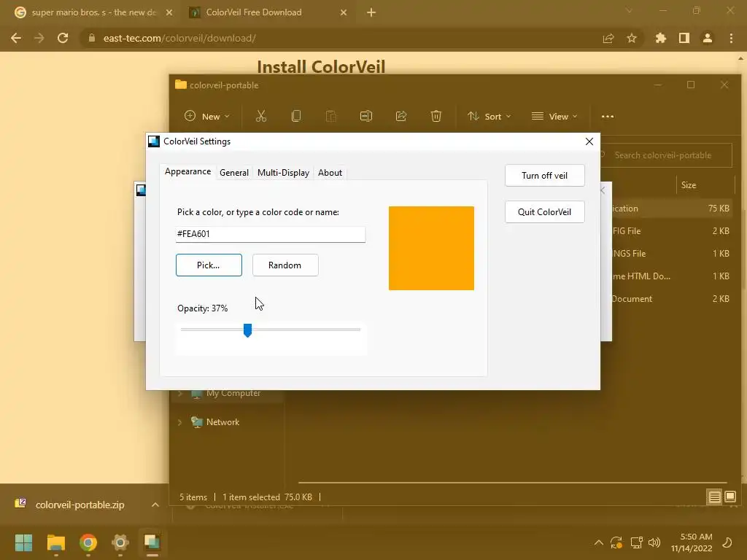This screenshot has height=560, width=747.
Task: Select the 75 KB application file row
Action: coord(673,209)
